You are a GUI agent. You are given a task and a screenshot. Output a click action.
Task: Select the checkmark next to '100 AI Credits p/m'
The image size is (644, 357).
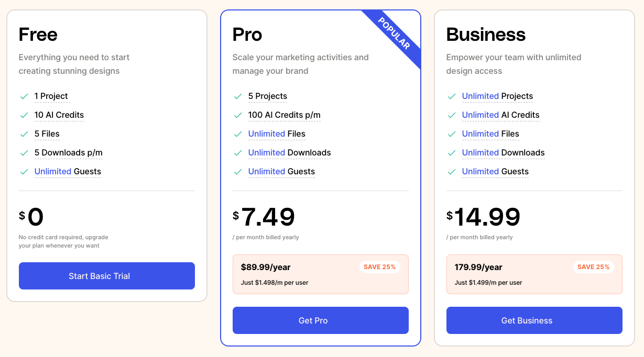tap(238, 115)
